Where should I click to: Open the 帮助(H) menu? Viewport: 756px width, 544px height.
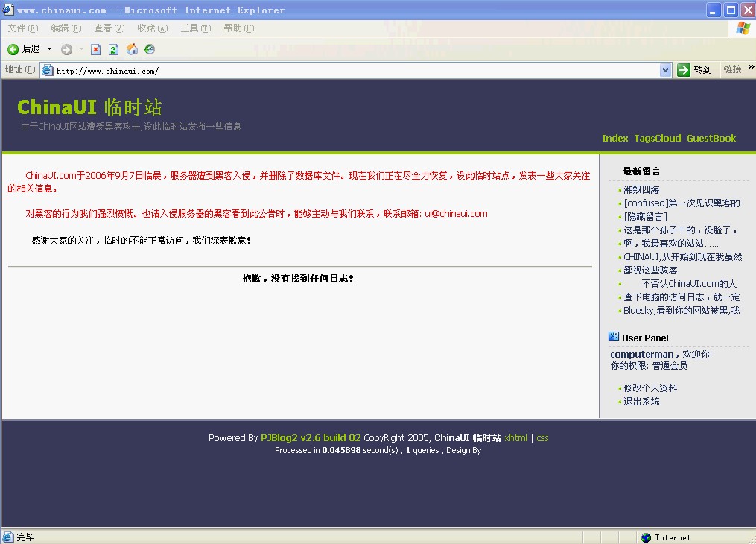click(238, 28)
